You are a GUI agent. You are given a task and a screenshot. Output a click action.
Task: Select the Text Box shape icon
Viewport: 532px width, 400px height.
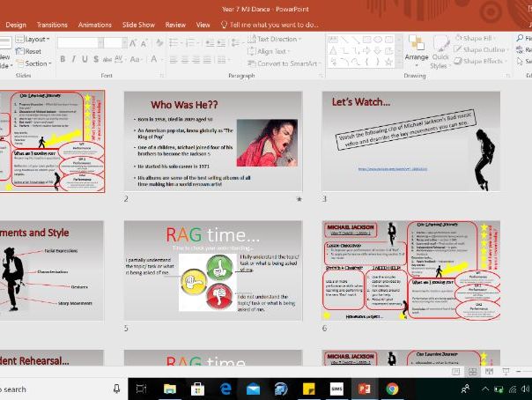point(333,40)
